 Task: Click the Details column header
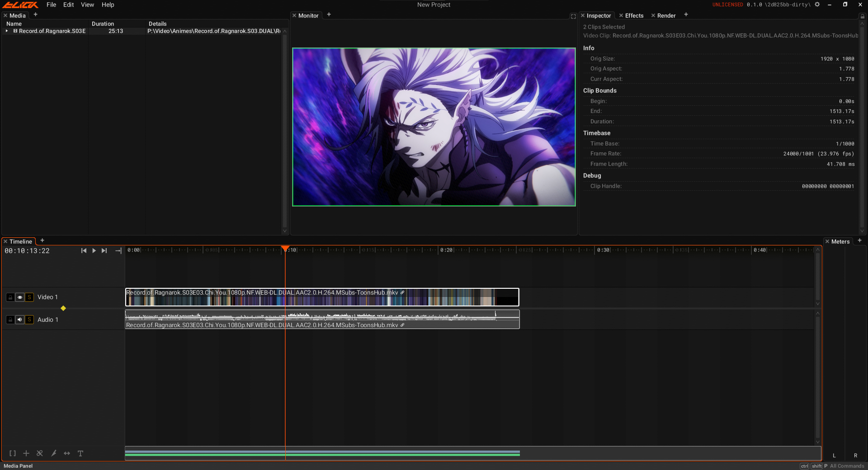tap(158, 24)
